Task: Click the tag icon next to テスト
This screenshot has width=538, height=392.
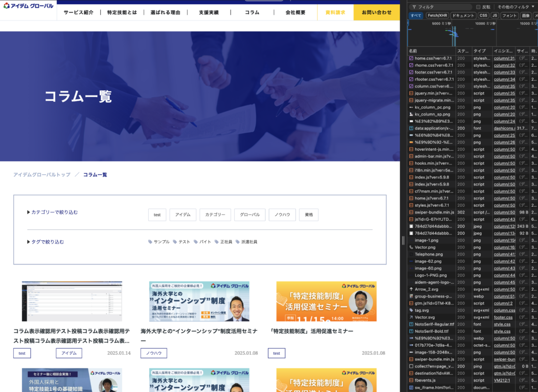Action: tap(174, 242)
